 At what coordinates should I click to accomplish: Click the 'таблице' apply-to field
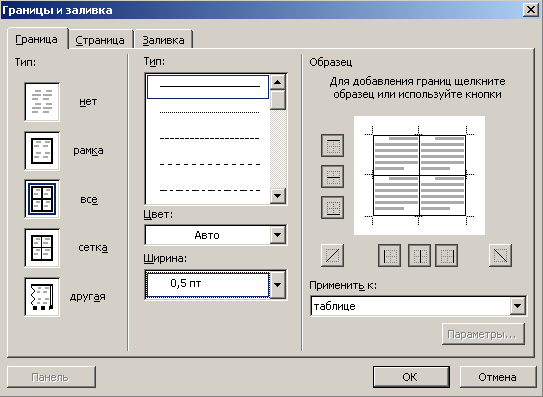[411, 306]
